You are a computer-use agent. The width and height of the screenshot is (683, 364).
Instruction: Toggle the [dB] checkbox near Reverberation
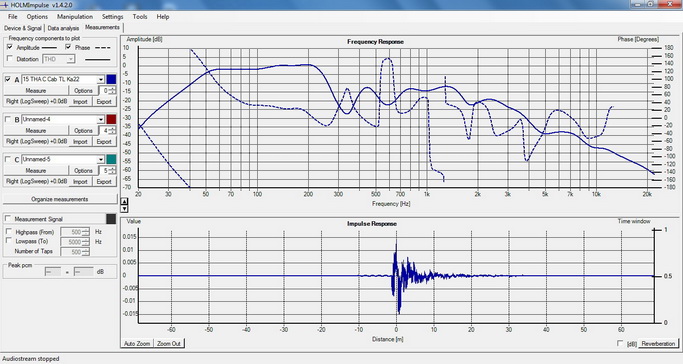[x=620, y=344]
